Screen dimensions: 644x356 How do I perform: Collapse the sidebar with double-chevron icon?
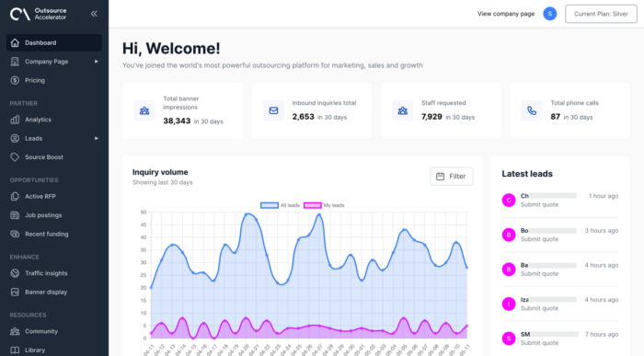click(94, 14)
